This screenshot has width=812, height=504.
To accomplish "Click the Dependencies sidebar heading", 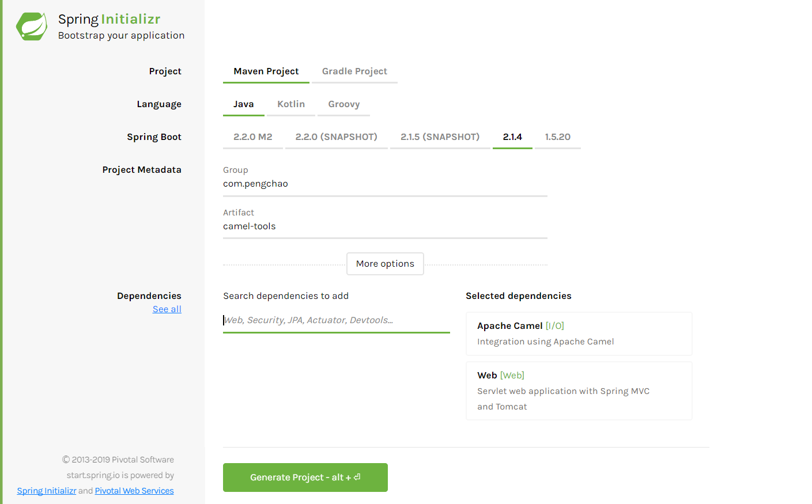I will click(x=149, y=295).
